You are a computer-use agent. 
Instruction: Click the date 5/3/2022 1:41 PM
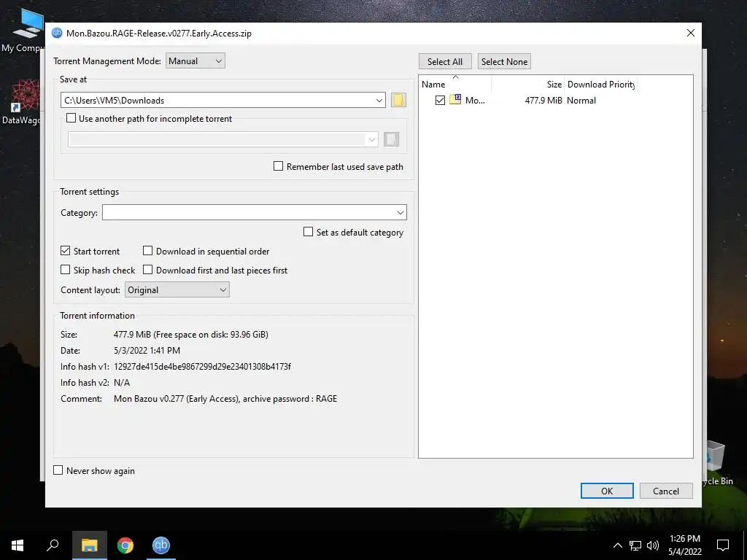(x=147, y=351)
